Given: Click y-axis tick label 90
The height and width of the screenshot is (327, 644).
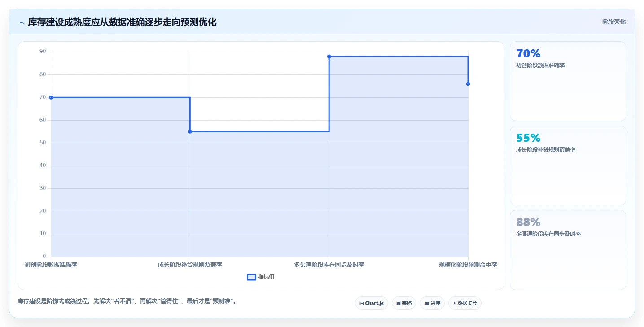Looking at the screenshot, I should point(43,52).
